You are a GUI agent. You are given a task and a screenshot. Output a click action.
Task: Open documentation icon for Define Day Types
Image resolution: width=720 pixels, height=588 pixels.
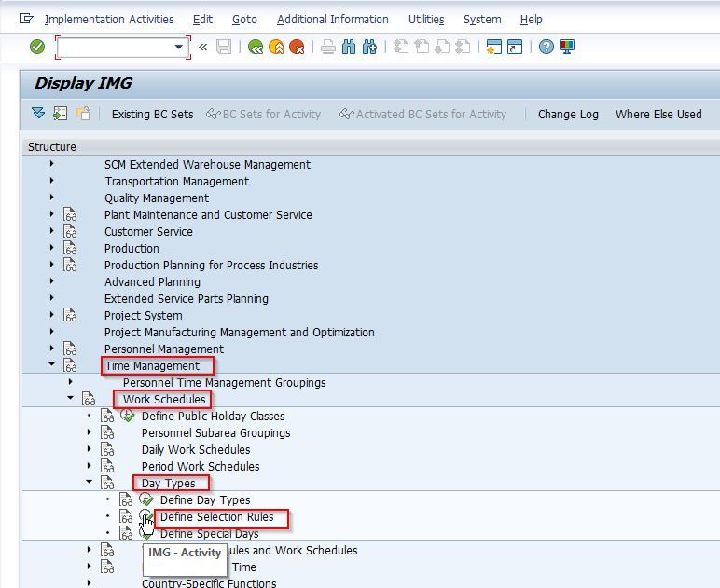coord(126,499)
